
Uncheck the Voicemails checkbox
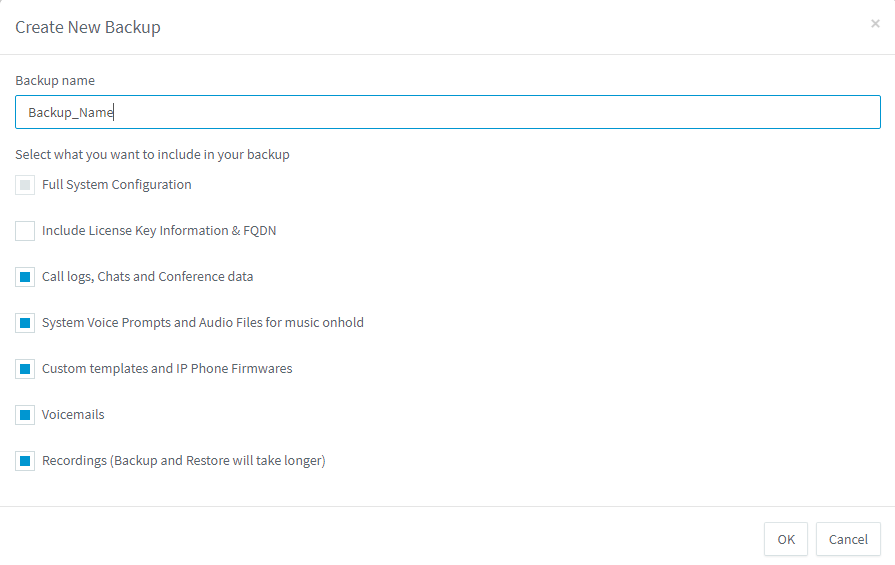pyautogui.click(x=25, y=415)
